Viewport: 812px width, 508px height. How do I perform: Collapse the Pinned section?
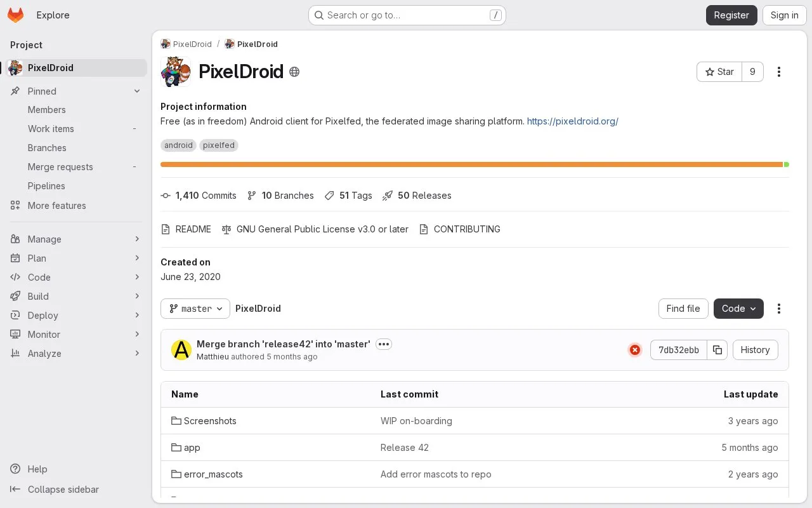(76, 91)
